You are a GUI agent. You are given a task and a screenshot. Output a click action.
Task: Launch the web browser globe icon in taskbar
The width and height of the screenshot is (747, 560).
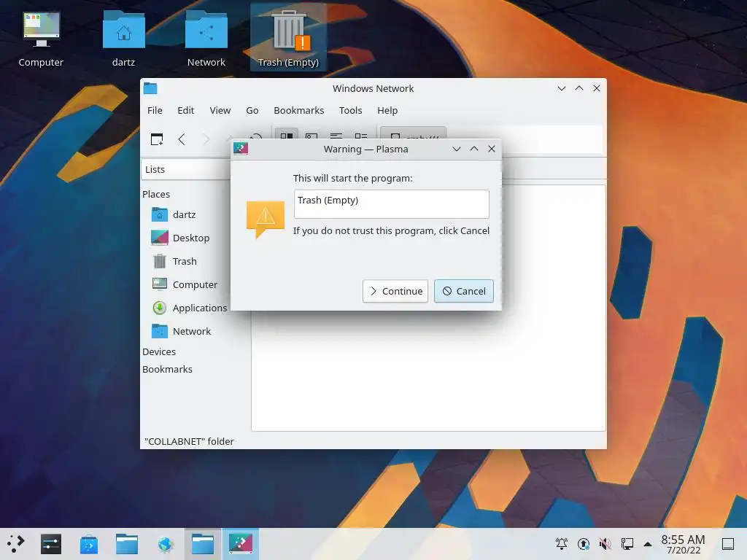(x=165, y=544)
